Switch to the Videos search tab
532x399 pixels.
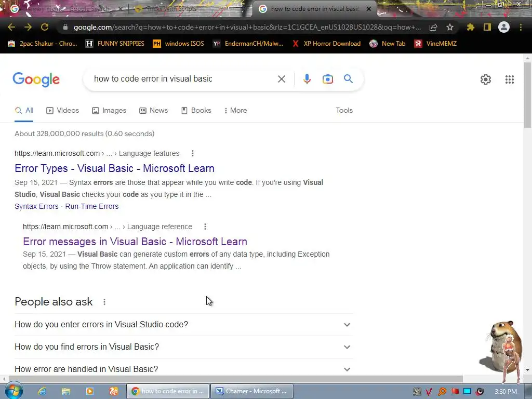(x=63, y=111)
